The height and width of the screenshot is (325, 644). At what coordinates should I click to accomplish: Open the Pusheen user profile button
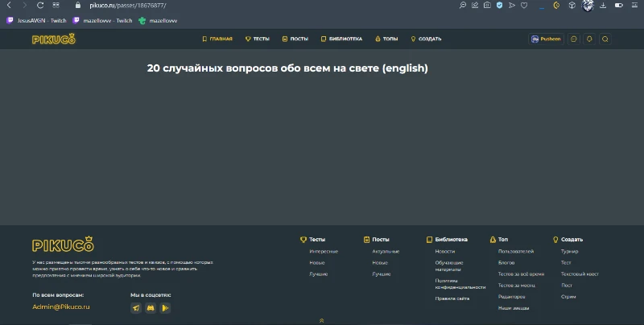546,39
